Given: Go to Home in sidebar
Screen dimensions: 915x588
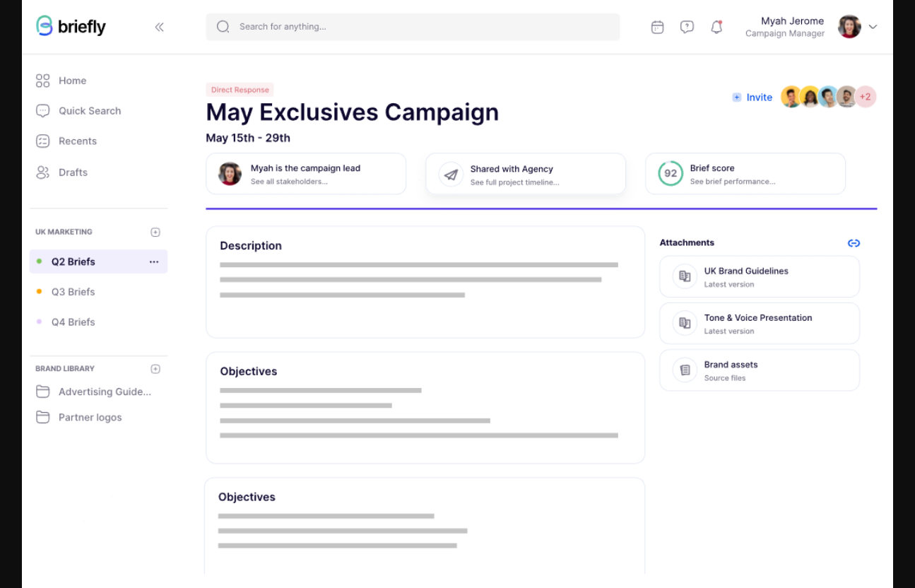Looking at the screenshot, I should click(72, 81).
